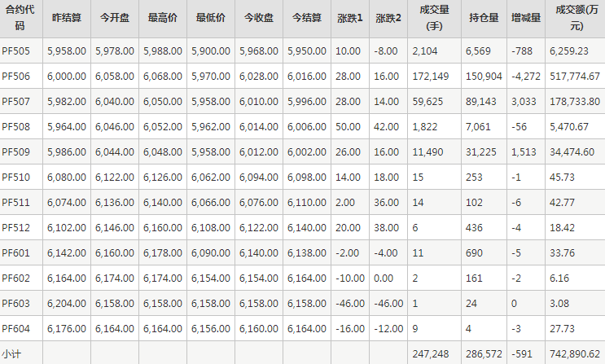605x364 pixels.
Task: Click PF508 turnover 5,470.67
Action: [569, 126]
